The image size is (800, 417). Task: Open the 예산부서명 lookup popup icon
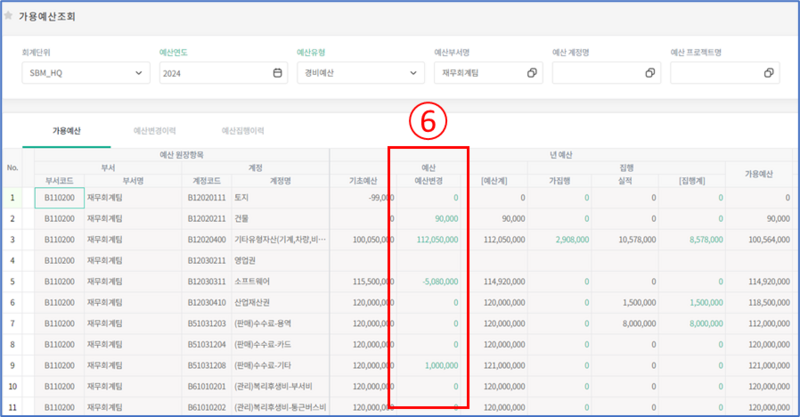pyautogui.click(x=532, y=73)
